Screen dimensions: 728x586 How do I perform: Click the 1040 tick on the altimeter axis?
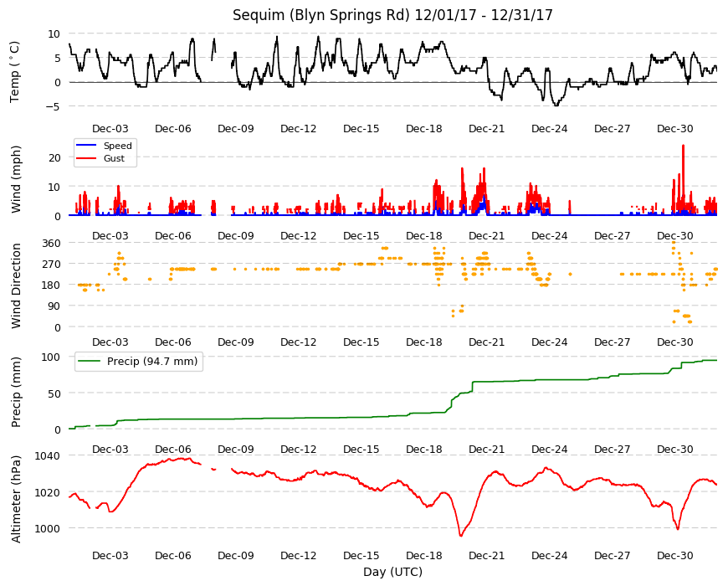coord(48,455)
